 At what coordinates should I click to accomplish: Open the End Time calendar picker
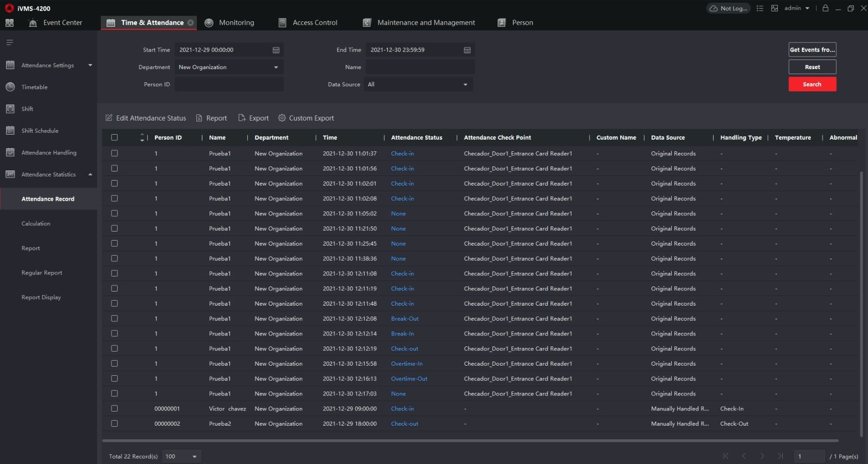[467, 50]
